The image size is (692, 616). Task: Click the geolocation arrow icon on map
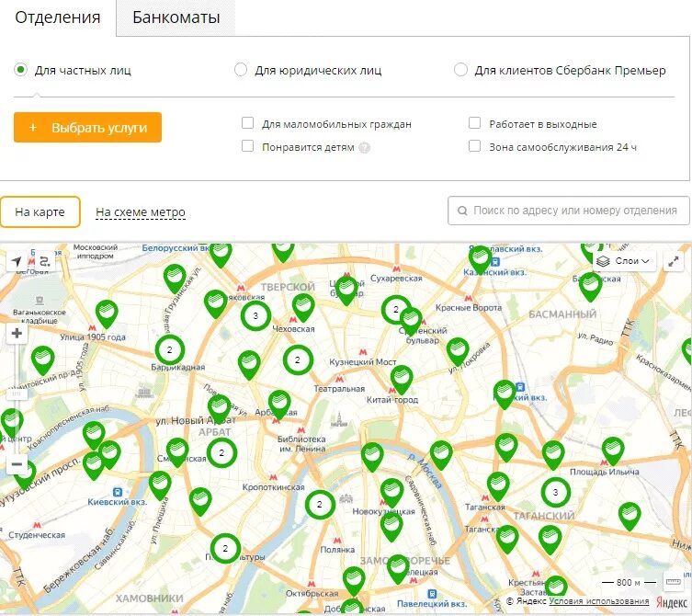(17, 261)
